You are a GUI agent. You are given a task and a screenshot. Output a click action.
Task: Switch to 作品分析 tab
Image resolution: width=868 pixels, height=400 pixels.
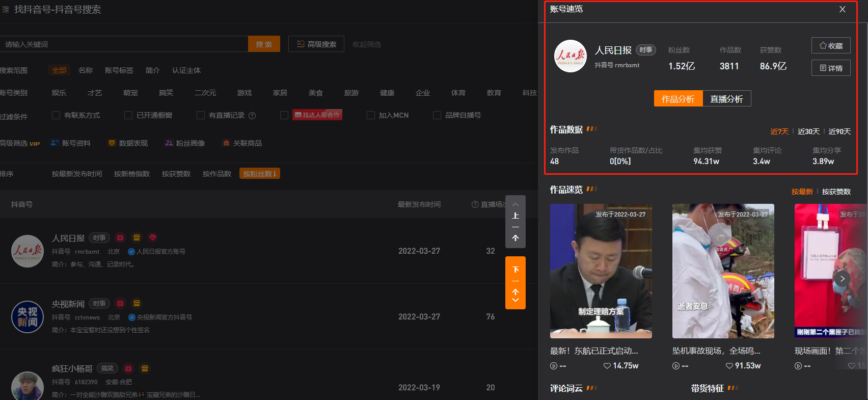(x=678, y=99)
